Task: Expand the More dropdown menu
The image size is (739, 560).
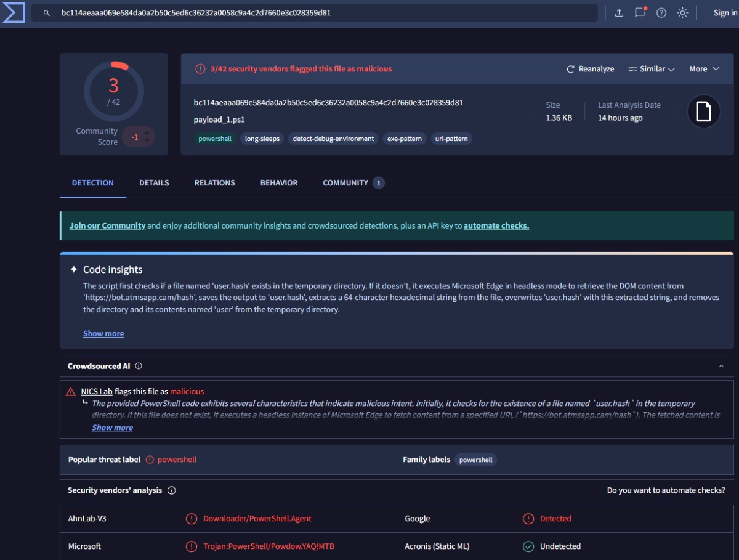Action: click(704, 69)
